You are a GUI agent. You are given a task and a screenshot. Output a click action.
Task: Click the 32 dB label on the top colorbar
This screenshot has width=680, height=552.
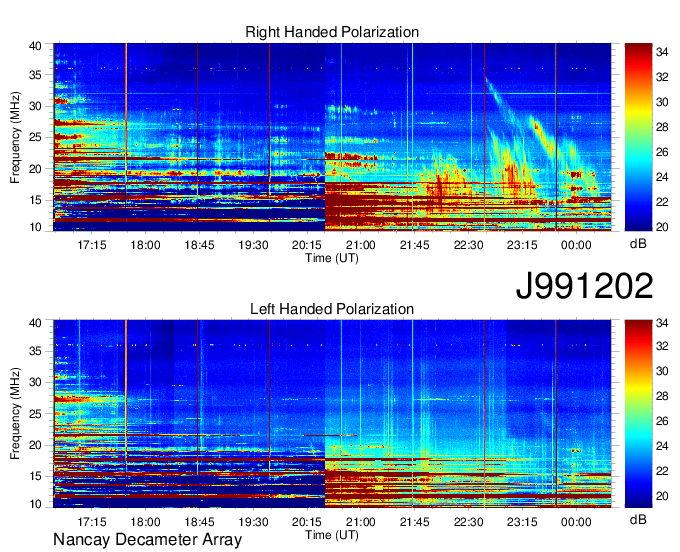662,77
